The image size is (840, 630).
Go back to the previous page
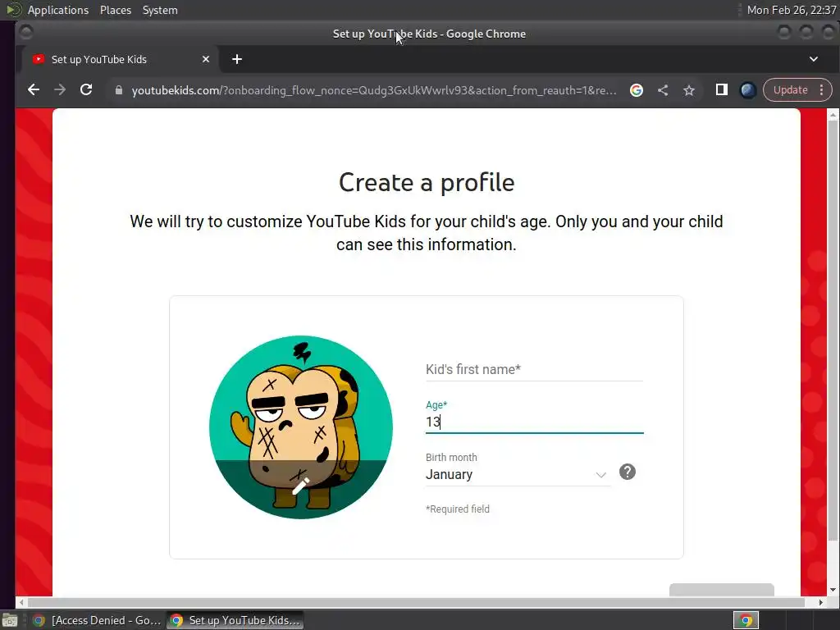[33, 90]
